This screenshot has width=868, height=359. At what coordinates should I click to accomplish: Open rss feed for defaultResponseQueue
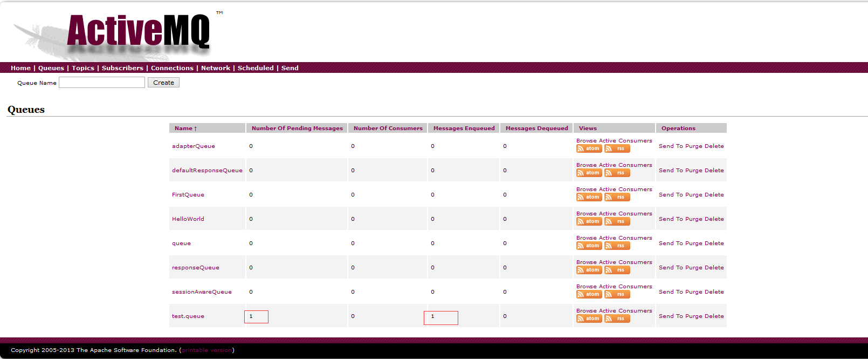(x=617, y=173)
